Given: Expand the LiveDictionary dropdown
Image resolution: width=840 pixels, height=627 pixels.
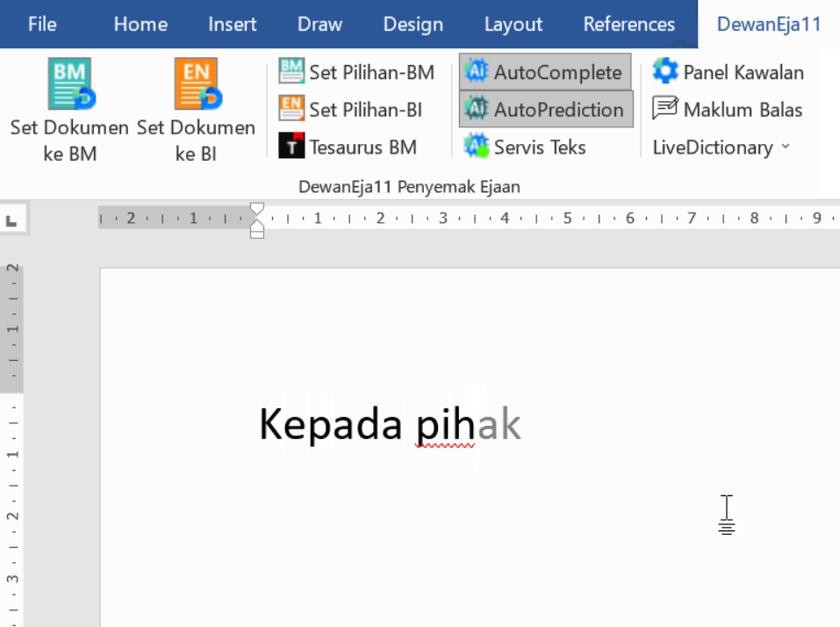Looking at the screenshot, I should 722,147.
